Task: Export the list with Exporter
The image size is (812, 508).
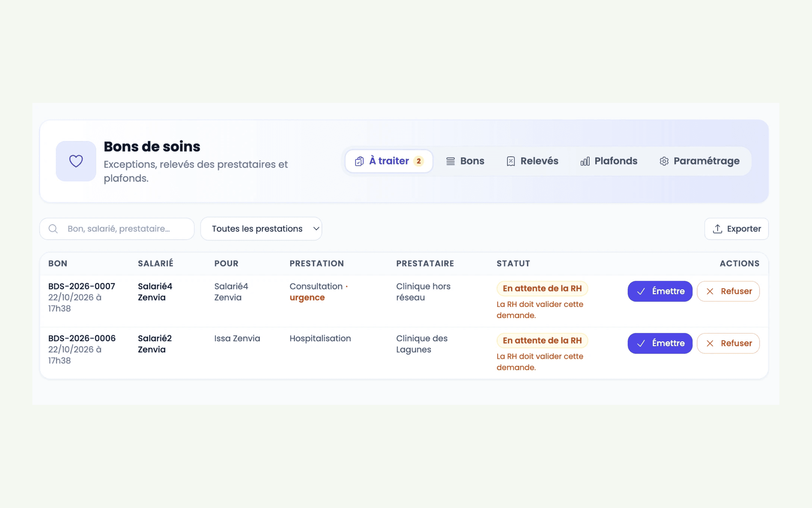Action: coord(737,229)
